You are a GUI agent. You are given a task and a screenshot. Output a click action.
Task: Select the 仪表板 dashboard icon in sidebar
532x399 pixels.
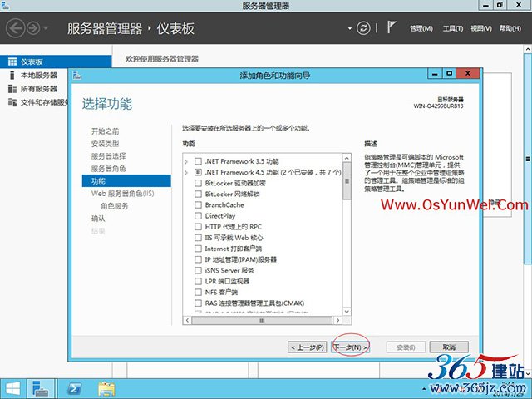12,62
